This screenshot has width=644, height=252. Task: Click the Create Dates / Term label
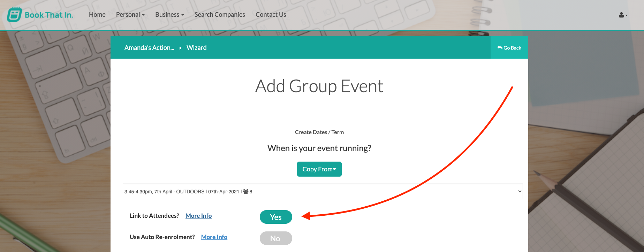(x=319, y=132)
